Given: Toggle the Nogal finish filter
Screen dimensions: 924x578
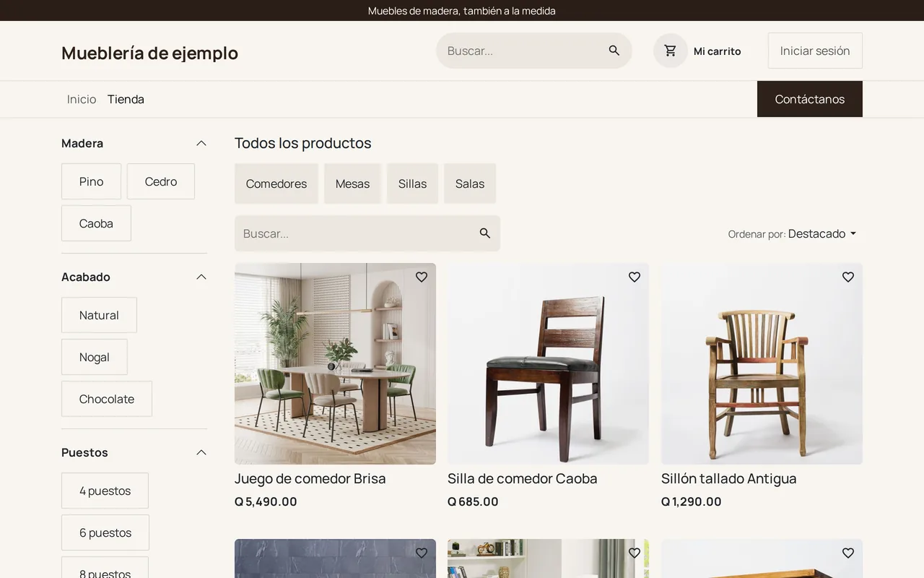Looking at the screenshot, I should (95, 357).
